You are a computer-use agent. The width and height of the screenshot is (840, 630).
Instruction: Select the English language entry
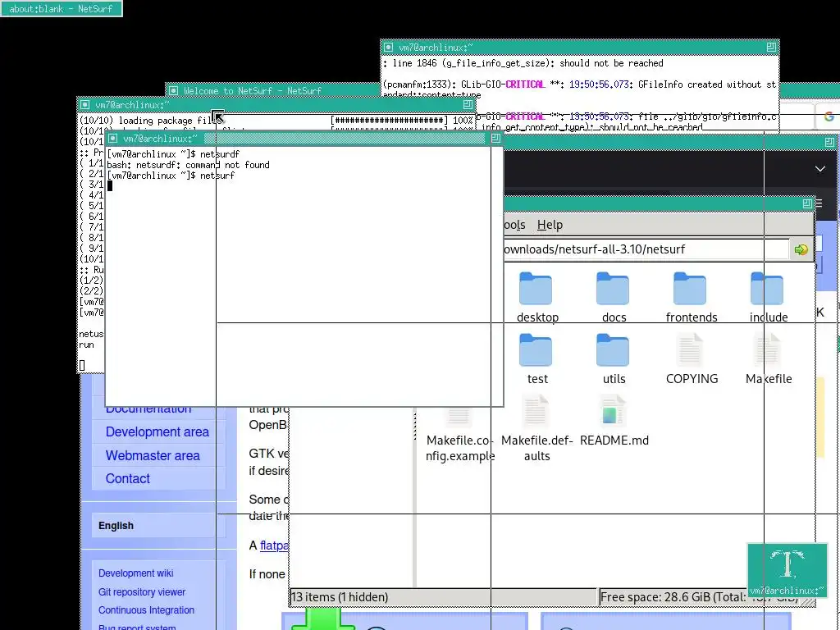pos(116,526)
